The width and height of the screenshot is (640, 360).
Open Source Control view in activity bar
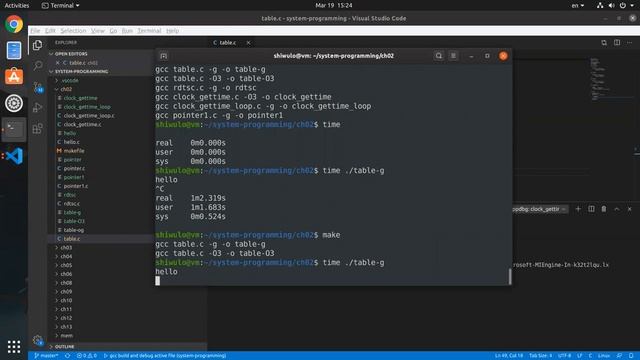38,87
